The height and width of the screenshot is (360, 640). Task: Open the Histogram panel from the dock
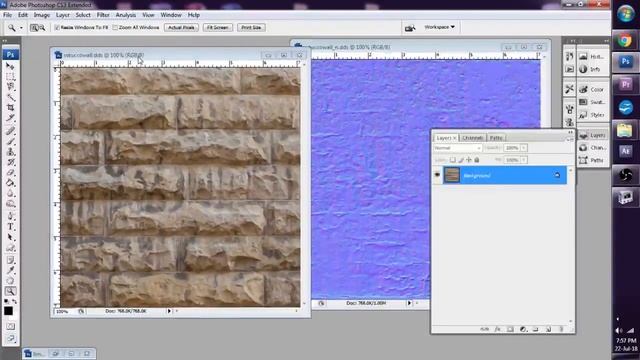point(592,57)
